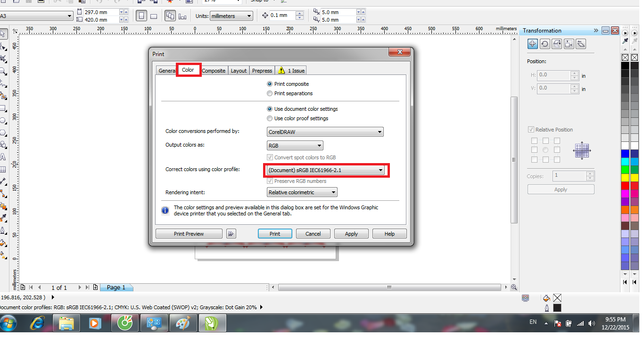This screenshot has width=644, height=362.
Task: Select the Print separations radio button
Action: pos(270,93)
